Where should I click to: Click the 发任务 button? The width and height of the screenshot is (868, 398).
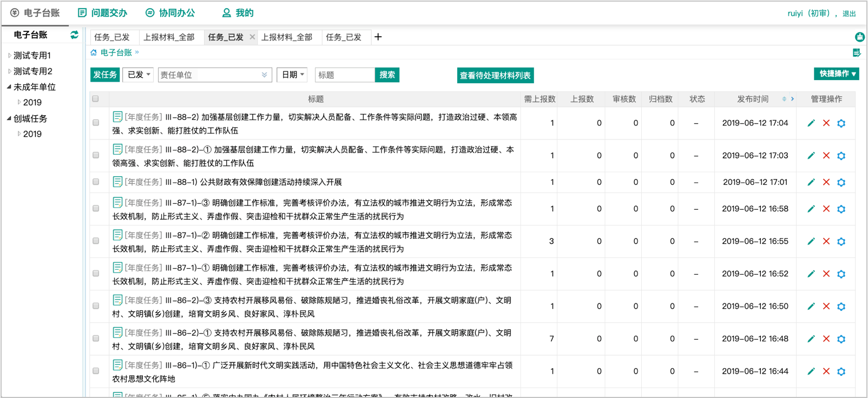point(105,75)
